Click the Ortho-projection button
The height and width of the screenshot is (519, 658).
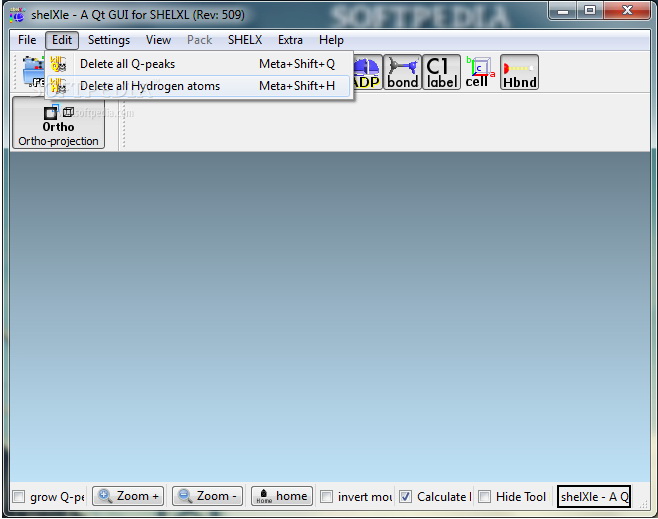[58, 123]
